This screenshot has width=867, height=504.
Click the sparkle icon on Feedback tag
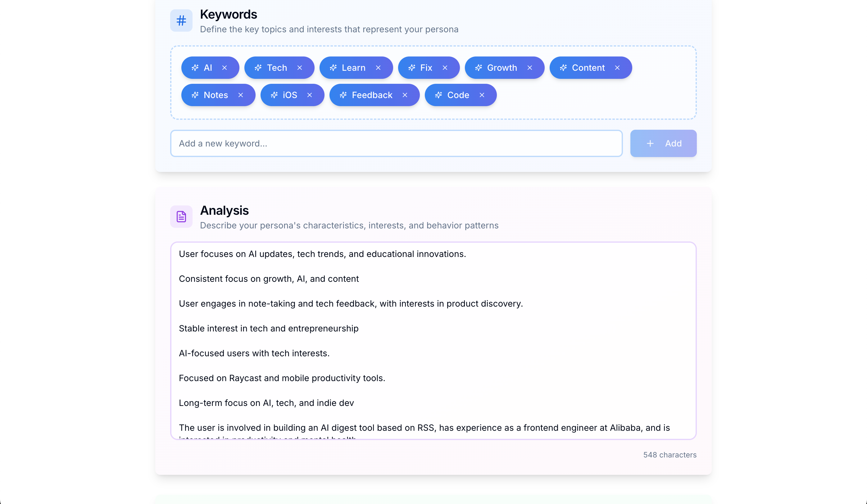343,95
